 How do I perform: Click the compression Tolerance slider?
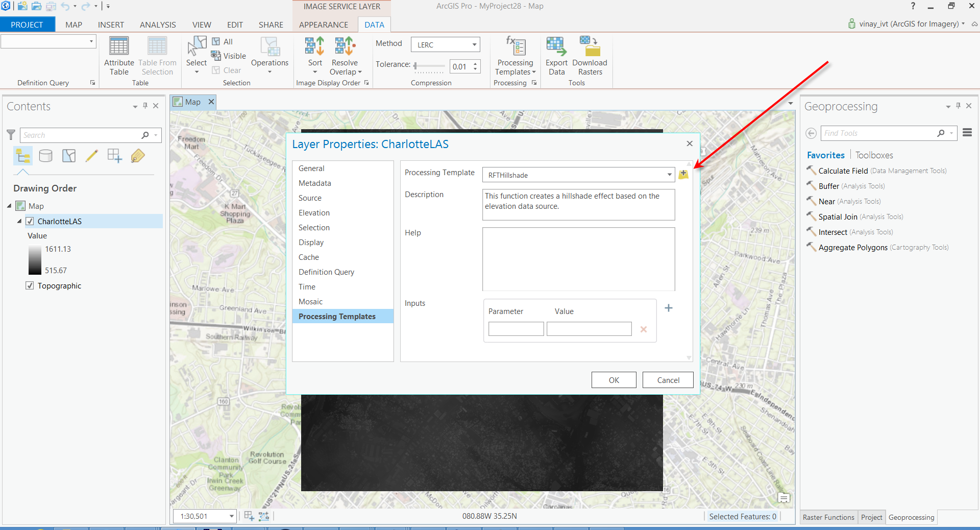click(x=429, y=66)
